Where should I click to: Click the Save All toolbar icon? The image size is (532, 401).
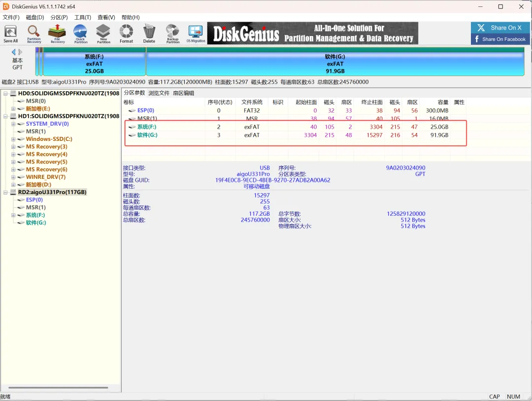tap(10, 34)
